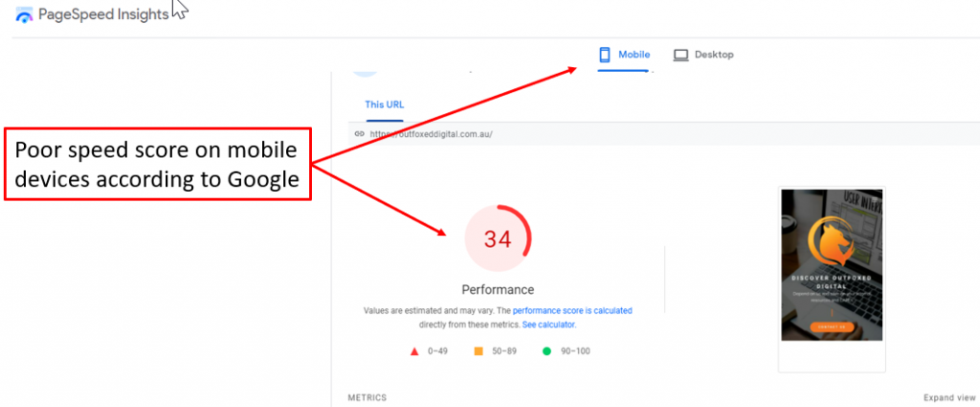Click the PageSpeed Insights logo icon
Viewport: 980px width, 407px height.
24,15
